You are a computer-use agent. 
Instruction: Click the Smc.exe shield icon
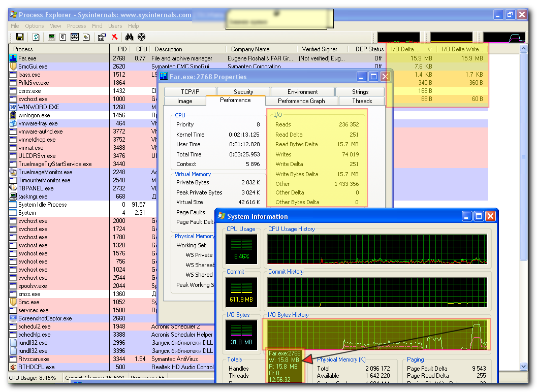(x=13, y=302)
